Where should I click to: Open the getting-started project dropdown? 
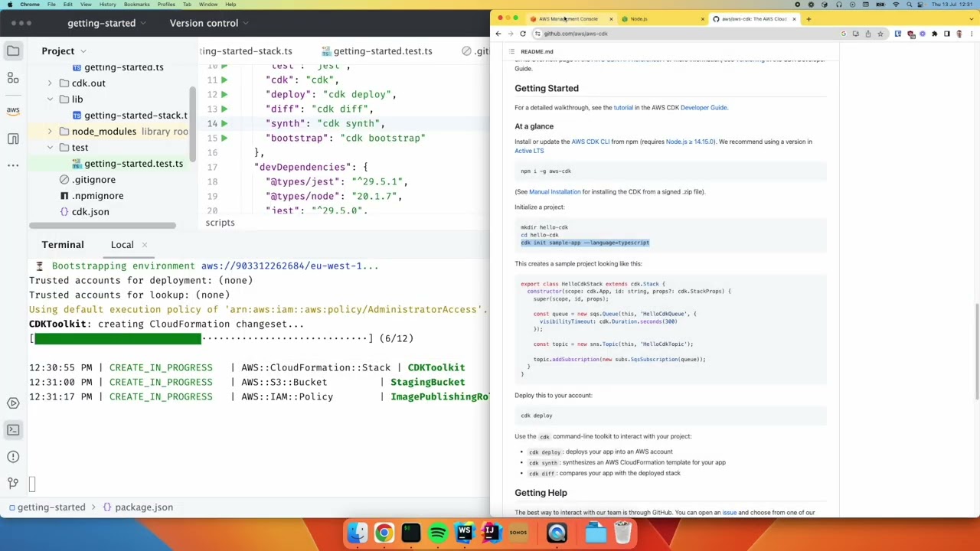(x=106, y=23)
